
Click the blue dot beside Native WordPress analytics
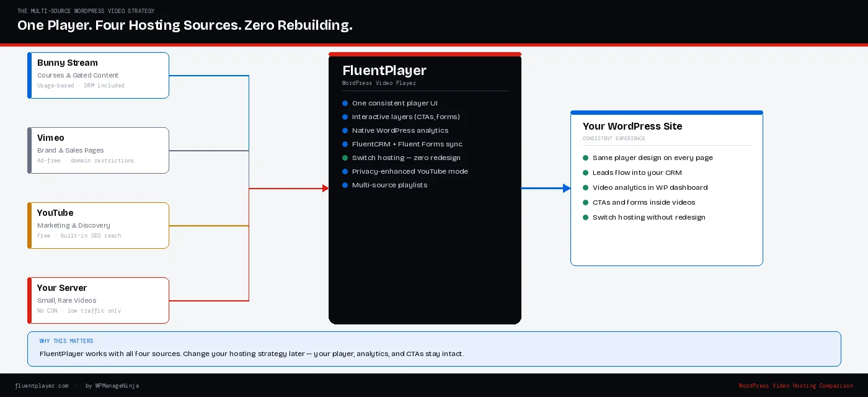click(x=345, y=130)
